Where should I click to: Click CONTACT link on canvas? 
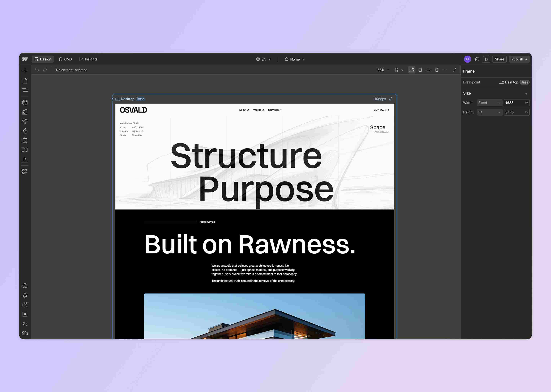click(381, 110)
